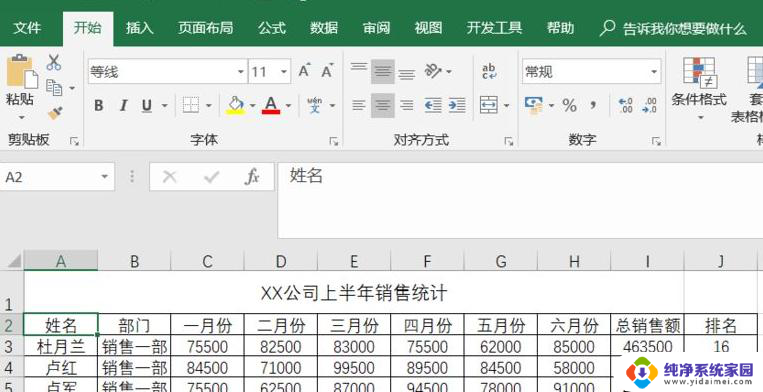The width and height of the screenshot is (763, 392).
Task: Select cell containing 总销售额
Action: 648,325
